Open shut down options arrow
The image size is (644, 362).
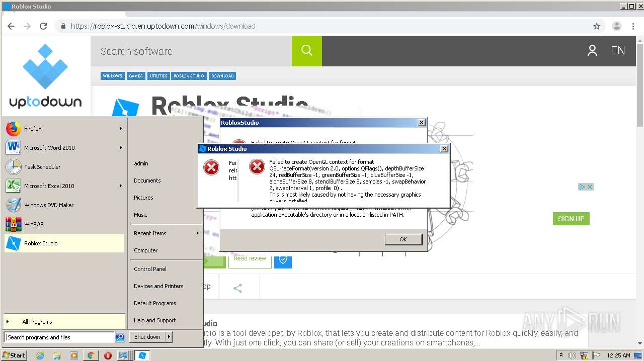click(x=169, y=337)
